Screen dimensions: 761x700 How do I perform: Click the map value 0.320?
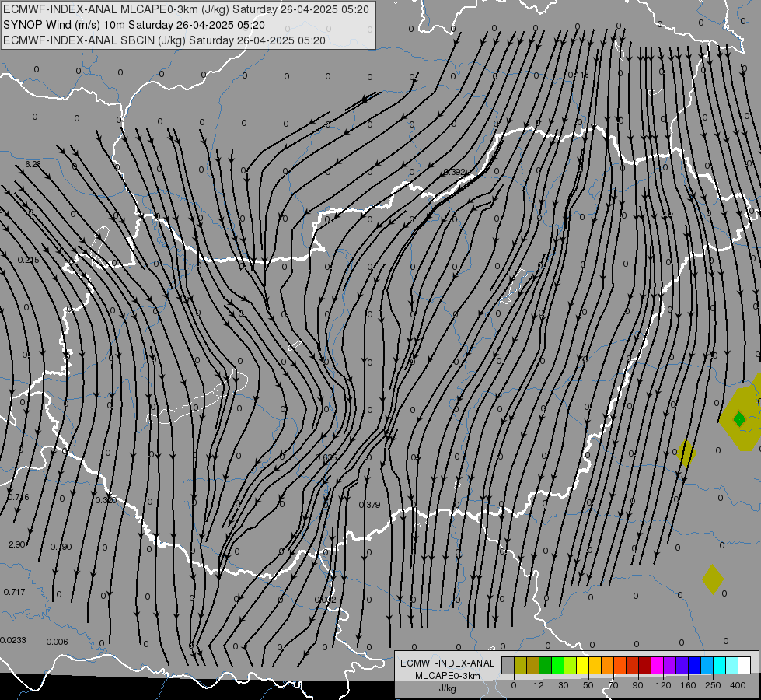106,500
